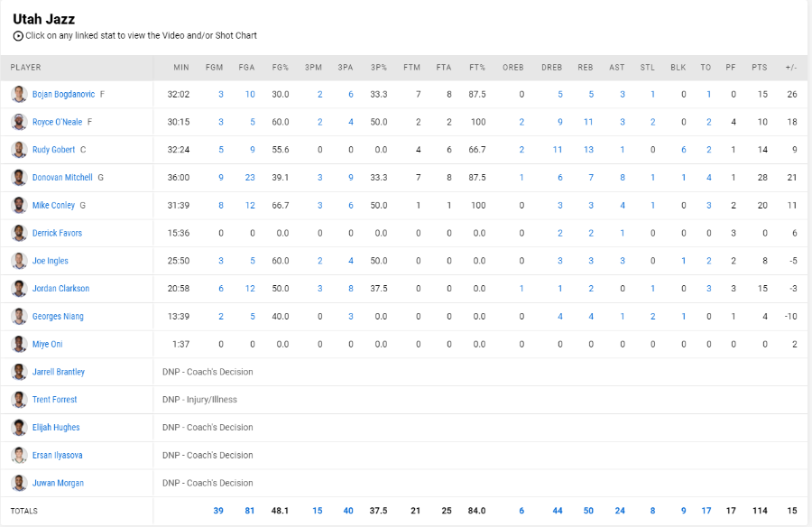This screenshot has width=812, height=527.
Task: View team total 81 field goal attempts
Action: [250, 511]
